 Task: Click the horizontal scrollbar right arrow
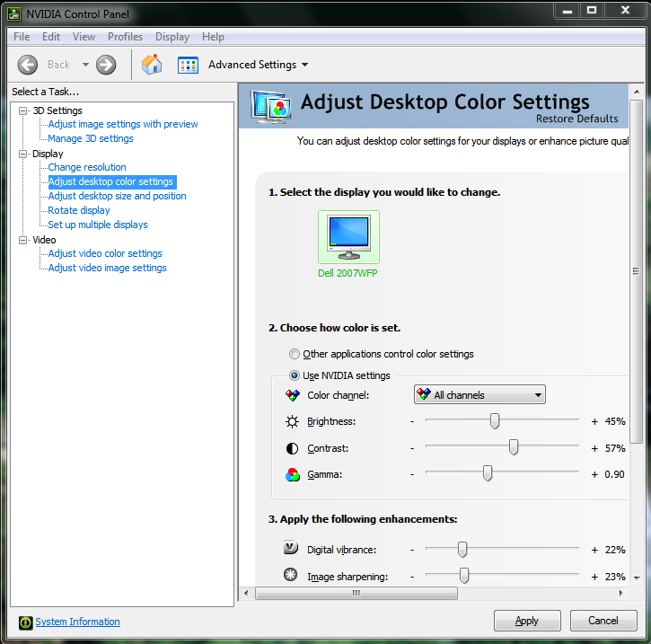(621, 594)
